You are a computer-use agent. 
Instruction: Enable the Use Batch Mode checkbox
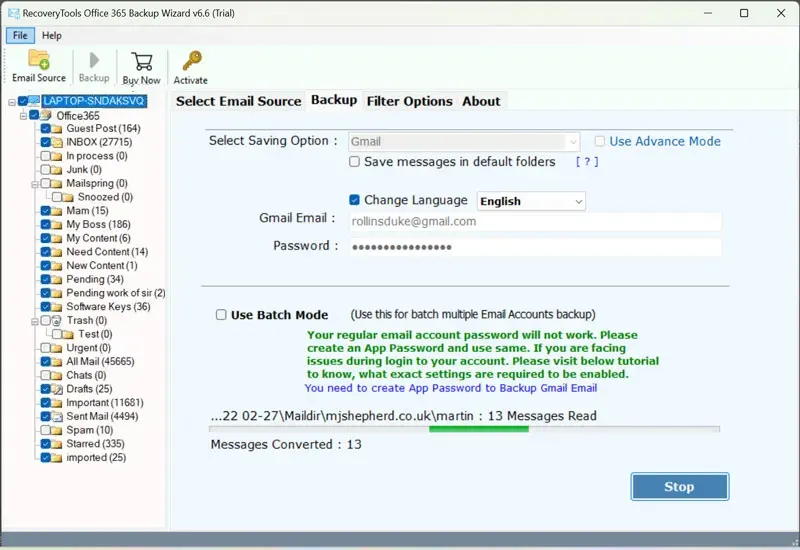221,315
